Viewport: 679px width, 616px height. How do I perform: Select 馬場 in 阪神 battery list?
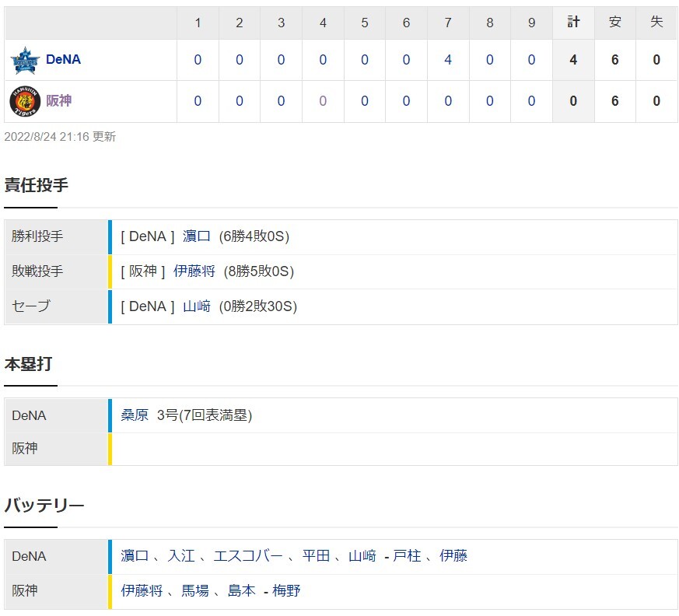pos(195,591)
